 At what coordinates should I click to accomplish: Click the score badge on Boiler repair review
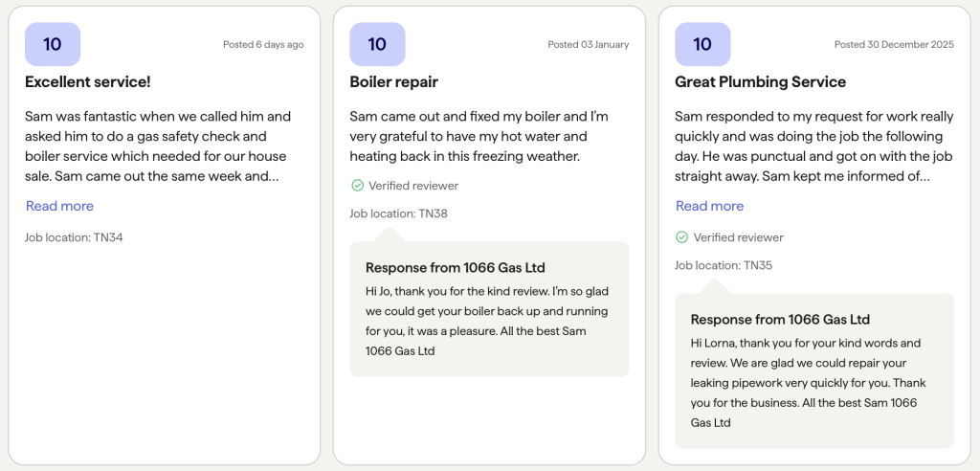click(377, 44)
